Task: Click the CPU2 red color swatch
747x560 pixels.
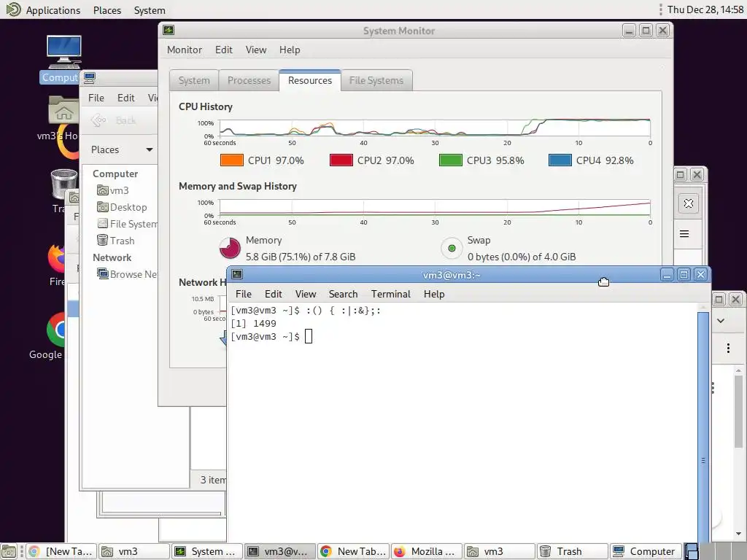Action: [341, 160]
